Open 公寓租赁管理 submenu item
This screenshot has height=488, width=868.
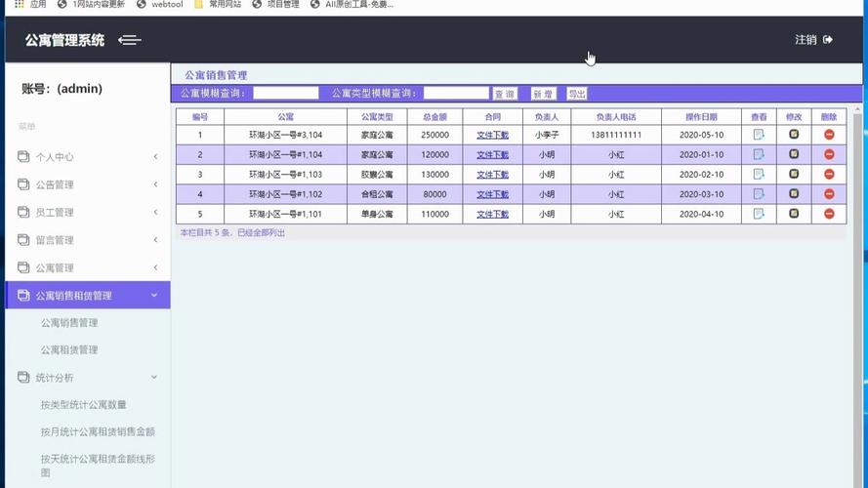69,349
